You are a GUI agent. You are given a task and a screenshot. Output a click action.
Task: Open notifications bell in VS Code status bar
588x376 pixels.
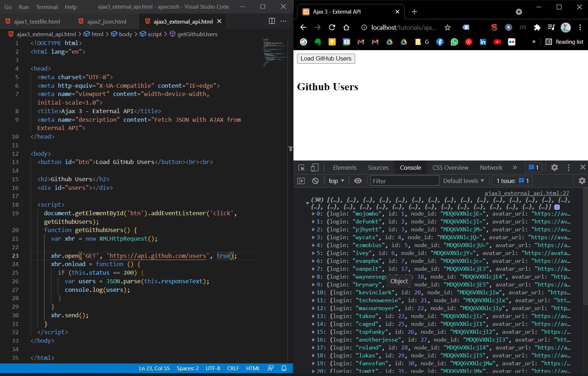click(284, 368)
